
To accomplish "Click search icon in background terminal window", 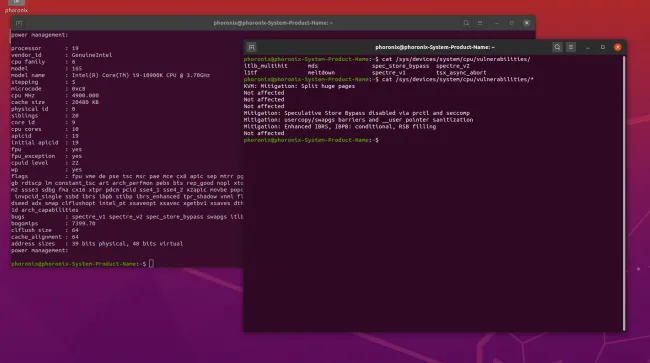I will 466,23.
